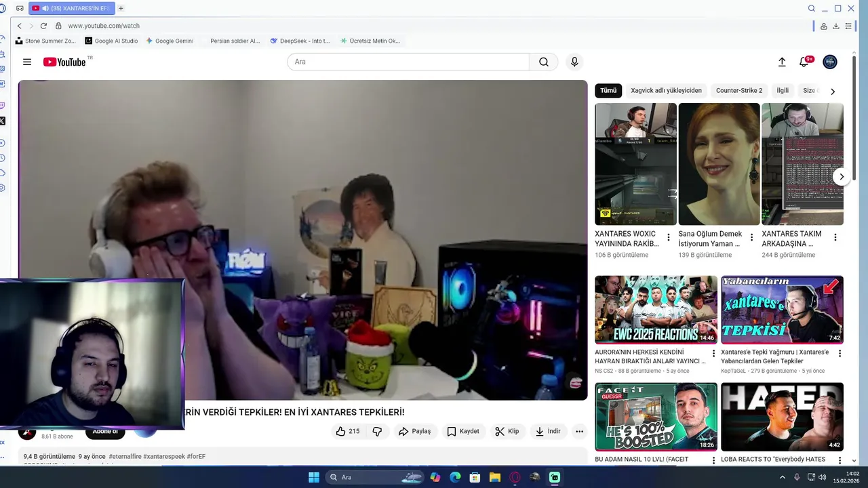Open the Yabancıların Xantares'e Tepkisi thumbnail
This screenshot has width=868, height=488.
tap(782, 310)
